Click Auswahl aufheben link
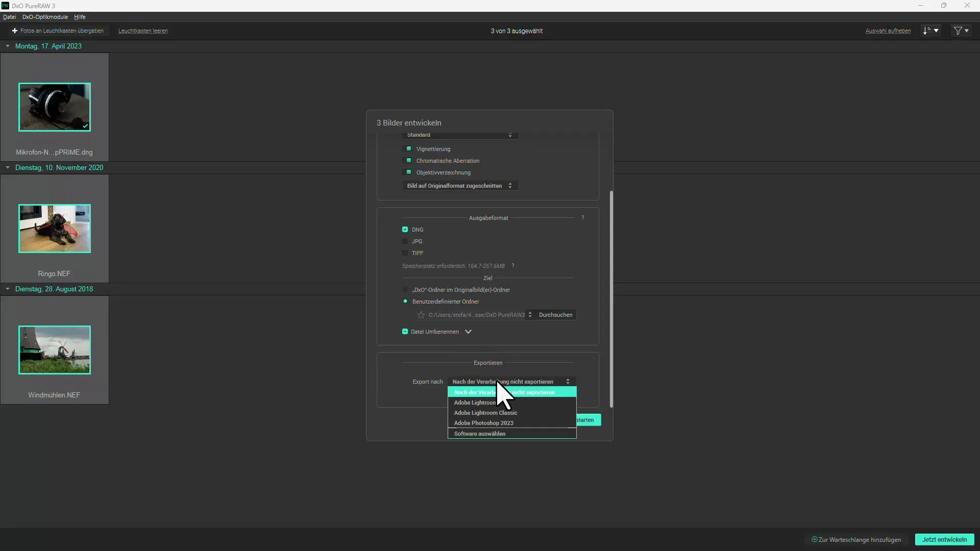Screen dimensions: 980x551 [888, 31]
